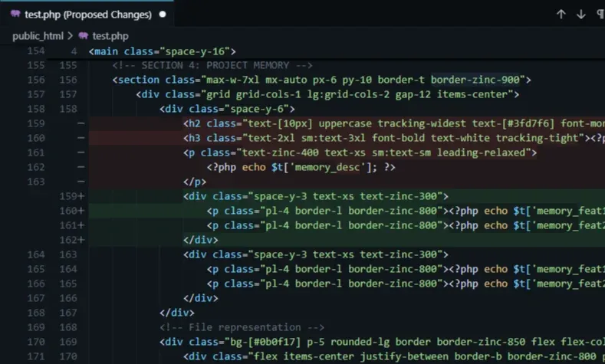Click the closing </p> tag on line 163
605x364 pixels.
tap(195, 182)
